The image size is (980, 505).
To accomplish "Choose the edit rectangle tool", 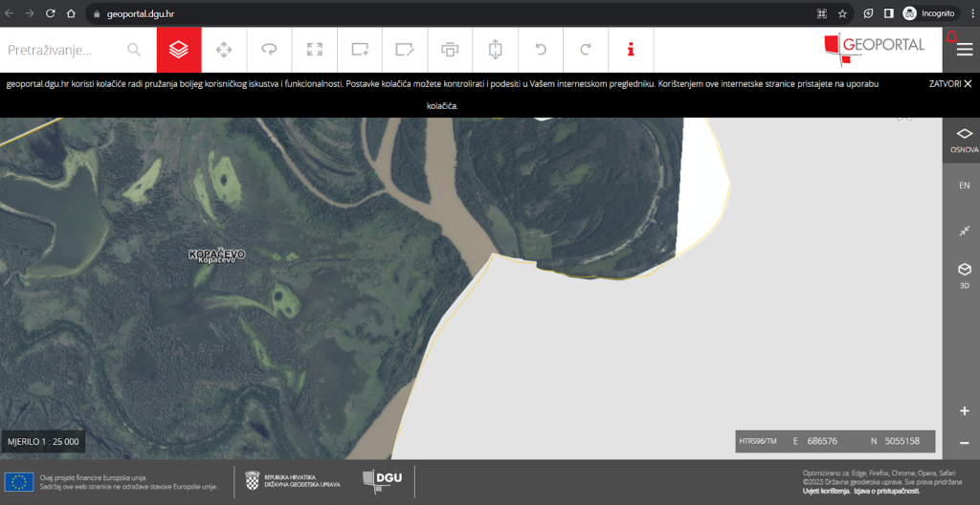I will click(x=405, y=50).
